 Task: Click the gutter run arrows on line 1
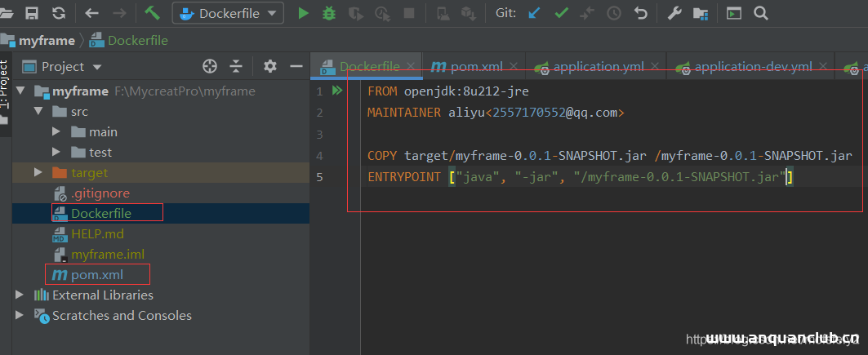pos(337,91)
